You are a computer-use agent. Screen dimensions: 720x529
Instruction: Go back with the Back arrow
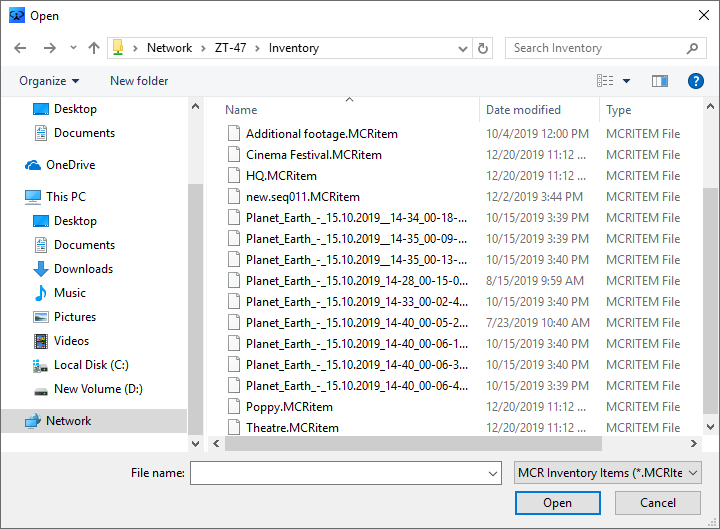click(20, 48)
